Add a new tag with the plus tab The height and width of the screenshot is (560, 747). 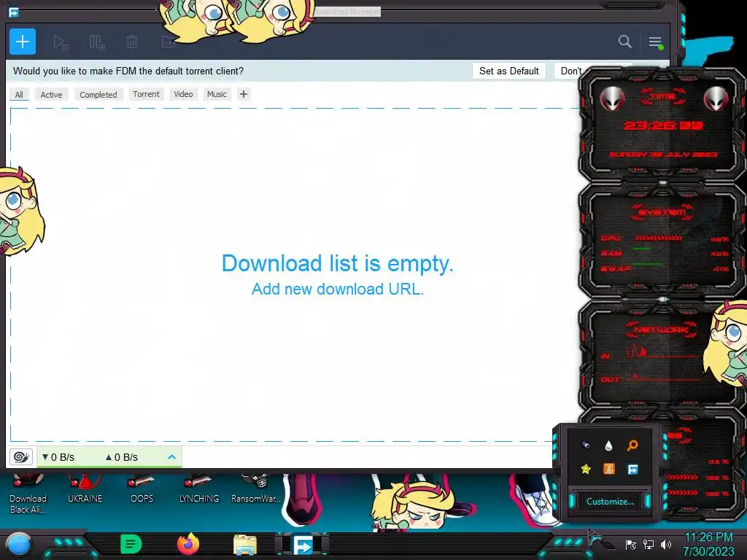click(244, 94)
